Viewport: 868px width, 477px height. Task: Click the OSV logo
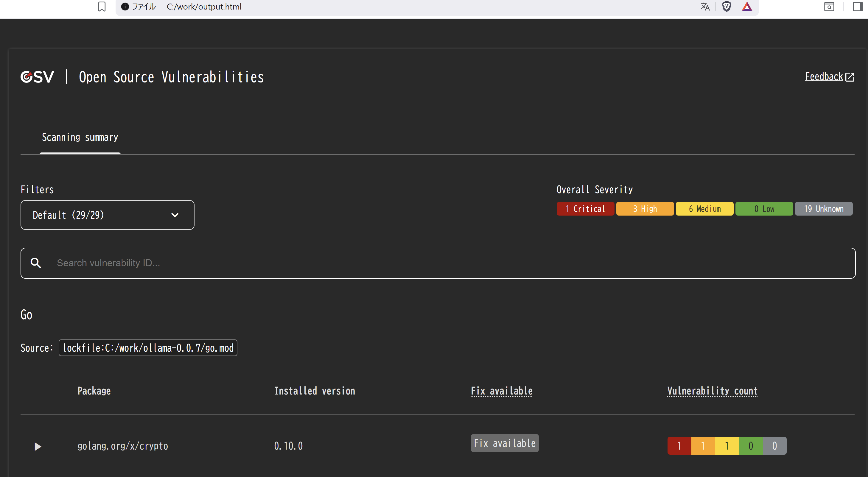point(37,77)
